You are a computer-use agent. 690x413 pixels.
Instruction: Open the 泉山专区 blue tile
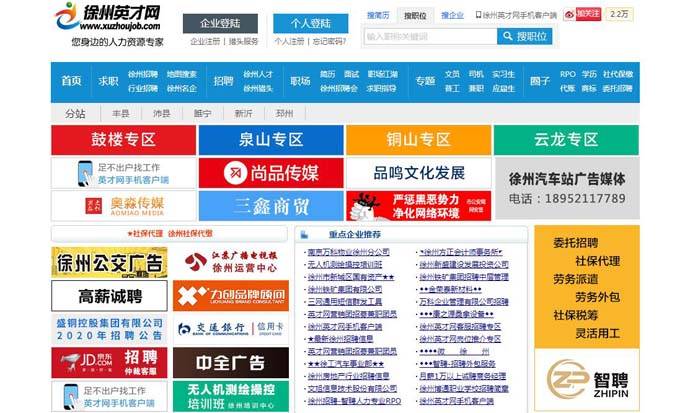point(271,140)
